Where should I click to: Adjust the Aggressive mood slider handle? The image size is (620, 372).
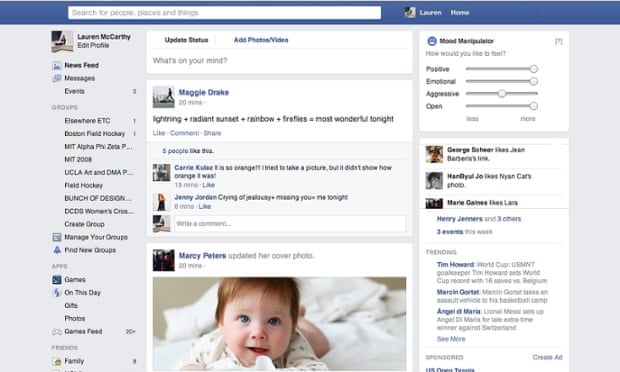pos(501,94)
